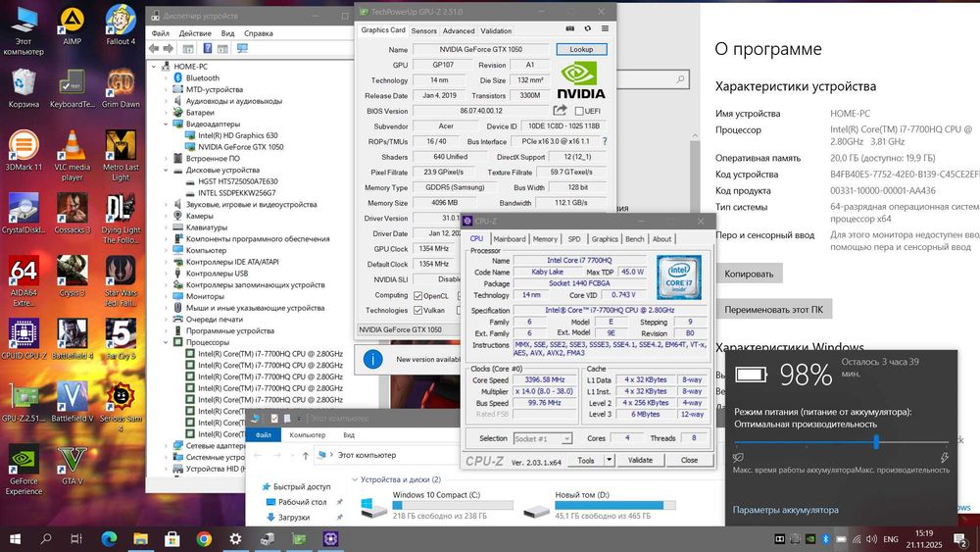Expand the Мониторы node

(167, 296)
